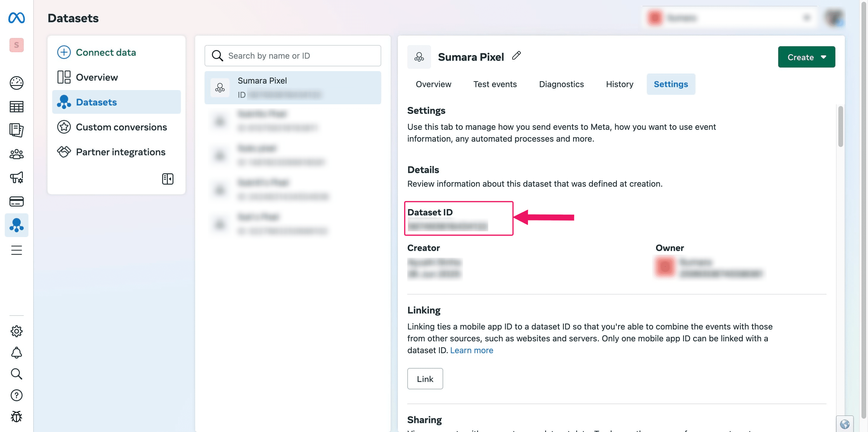Report a bug using the bug icon
This screenshot has width=868, height=432.
click(16, 416)
